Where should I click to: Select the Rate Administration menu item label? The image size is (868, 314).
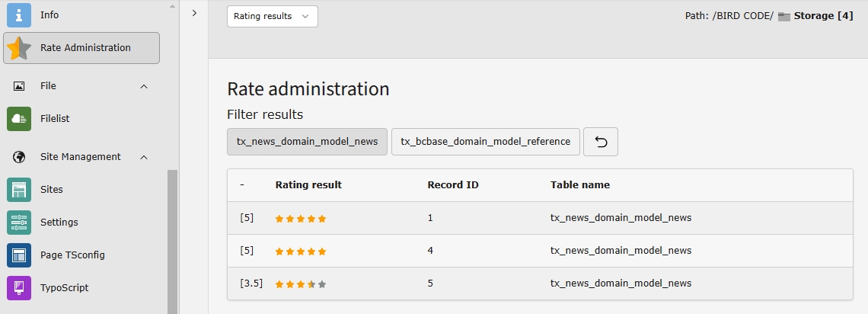point(85,48)
